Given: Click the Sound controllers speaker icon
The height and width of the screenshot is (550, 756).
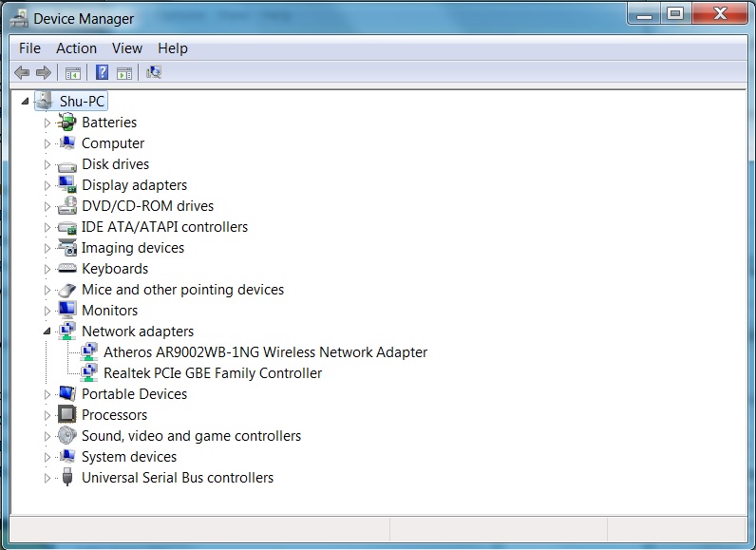Looking at the screenshot, I should point(66,435).
